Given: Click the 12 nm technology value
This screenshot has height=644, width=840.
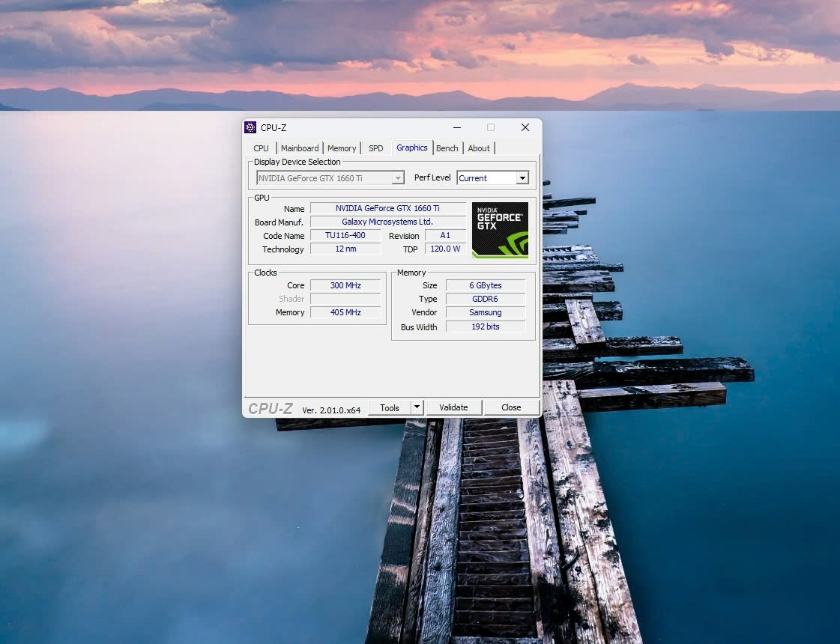Looking at the screenshot, I should coord(345,249).
